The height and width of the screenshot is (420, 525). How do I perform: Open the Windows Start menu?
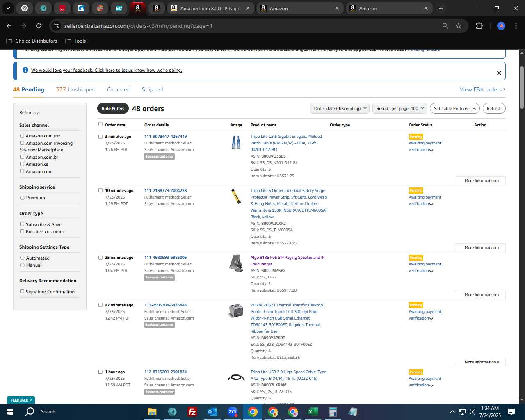[x=10, y=412]
